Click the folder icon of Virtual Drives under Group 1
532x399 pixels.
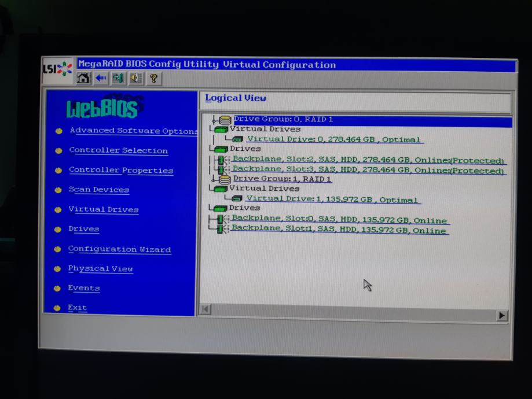coord(221,189)
